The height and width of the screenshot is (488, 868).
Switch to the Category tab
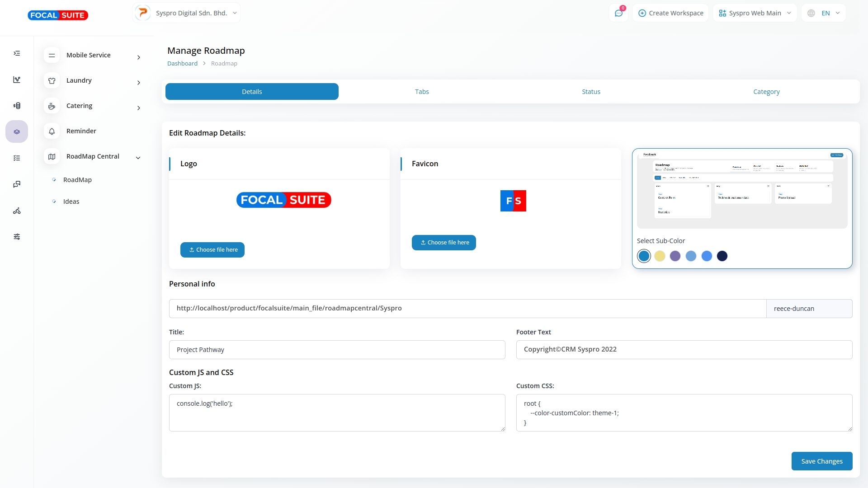click(x=766, y=92)
